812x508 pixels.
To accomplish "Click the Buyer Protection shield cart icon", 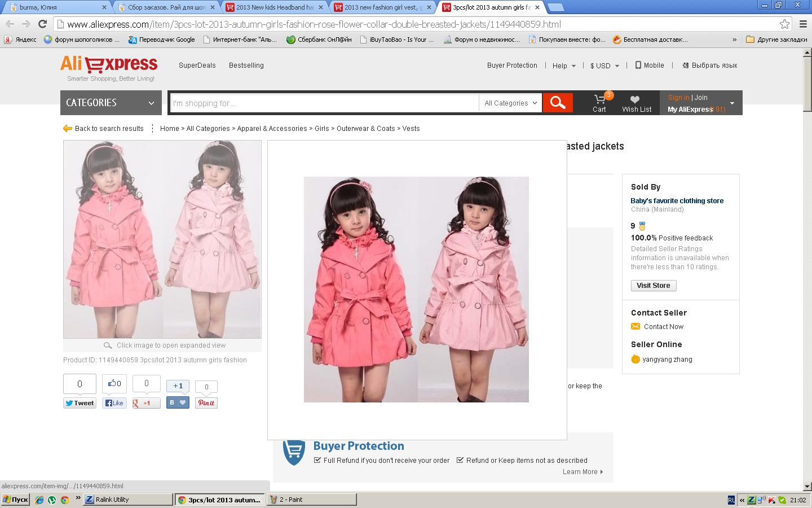I will click(x=294, y=452).
